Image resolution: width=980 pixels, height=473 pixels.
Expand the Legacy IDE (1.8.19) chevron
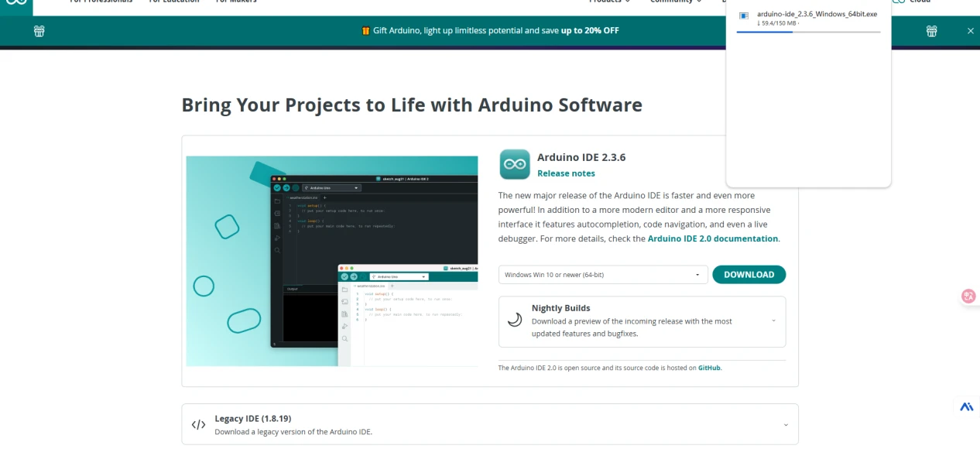coord(786,425)
